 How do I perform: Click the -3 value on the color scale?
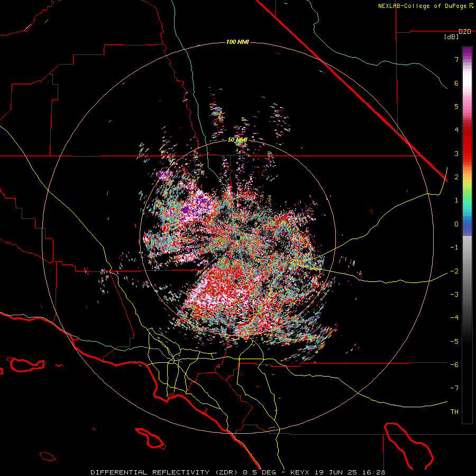pos(454,295)
